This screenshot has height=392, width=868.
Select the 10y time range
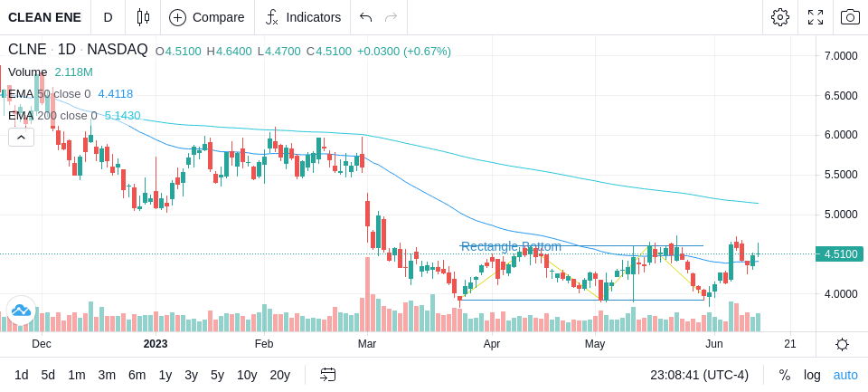246,376
